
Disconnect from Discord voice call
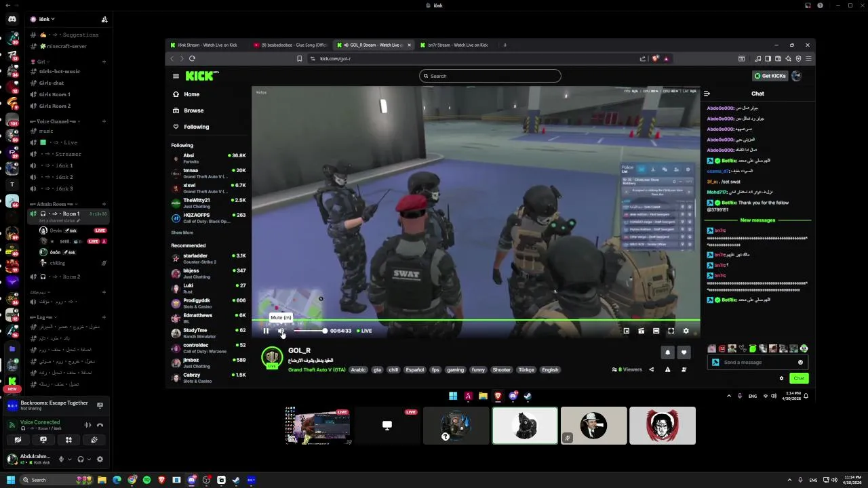pos(100,425)
